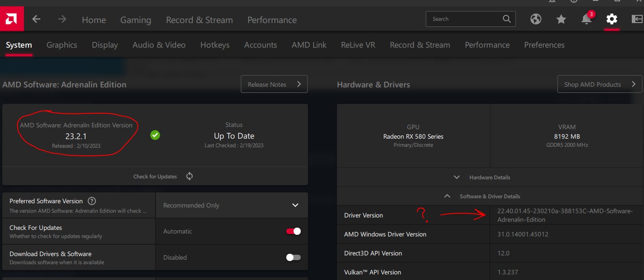Open the favorites star icon

click(x=561, y=19)
